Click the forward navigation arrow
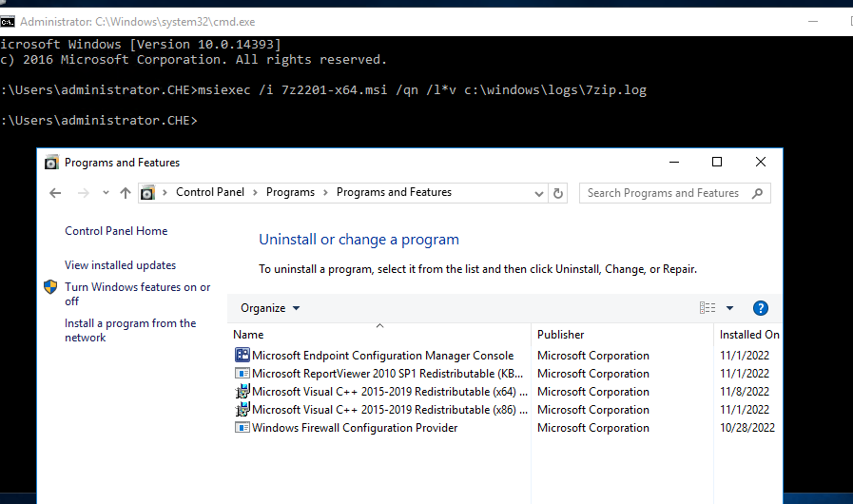 click(x=83, y=193)
